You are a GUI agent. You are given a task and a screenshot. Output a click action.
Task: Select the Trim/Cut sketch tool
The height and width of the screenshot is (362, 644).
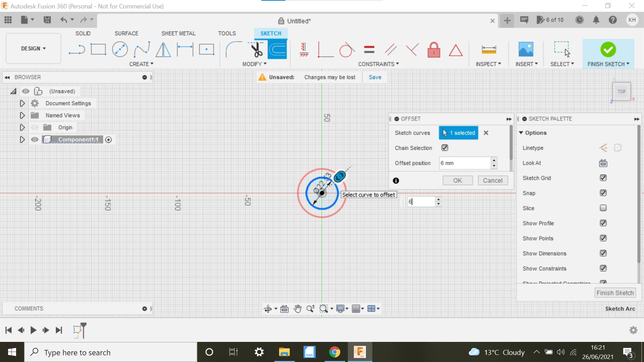(x=256, y=50)
